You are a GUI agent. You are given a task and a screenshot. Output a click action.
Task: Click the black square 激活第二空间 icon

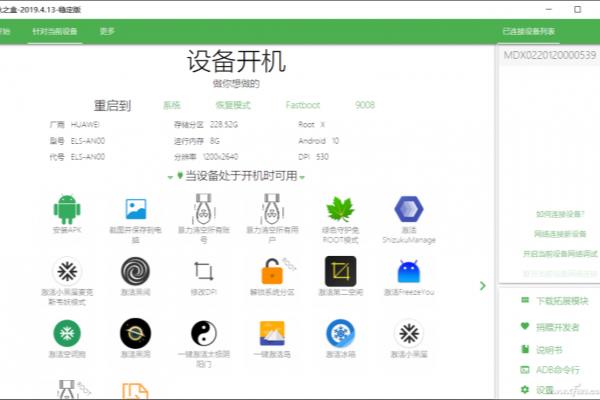(341, 271)
